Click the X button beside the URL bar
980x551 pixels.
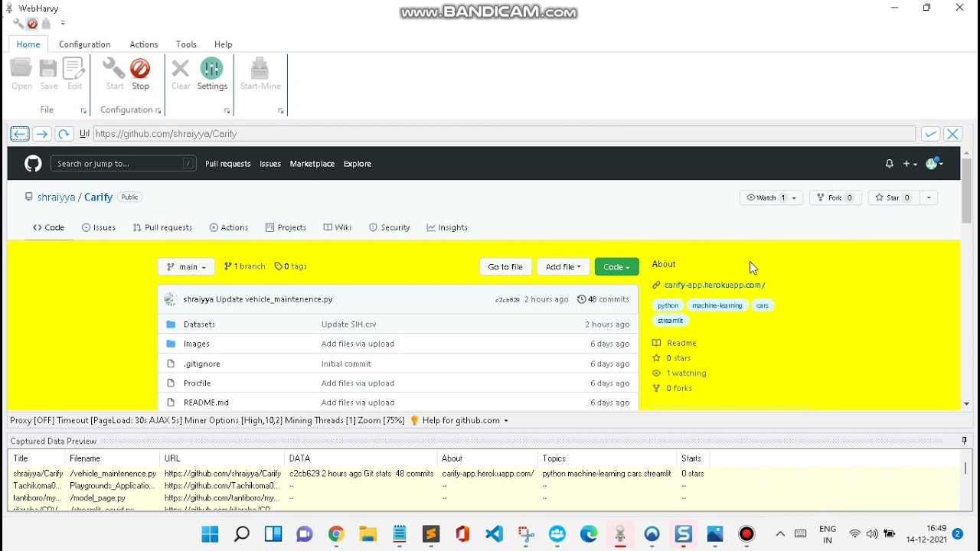pos(952,134)
